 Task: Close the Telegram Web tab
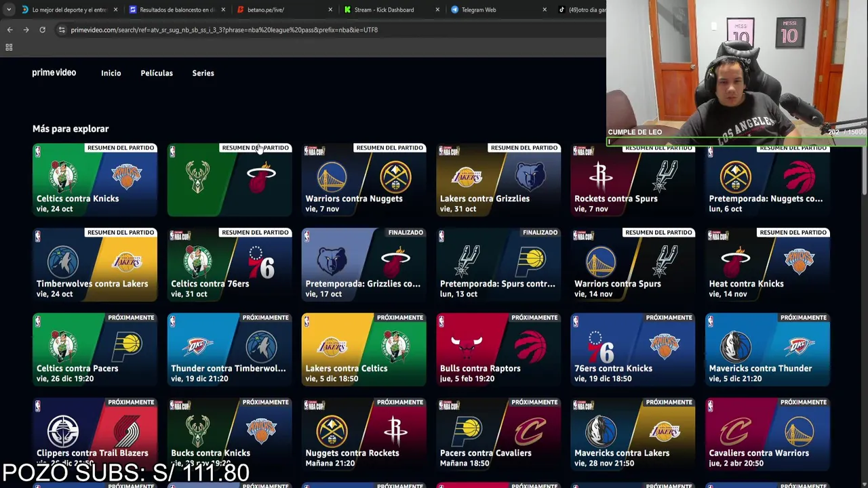[545, 9]
